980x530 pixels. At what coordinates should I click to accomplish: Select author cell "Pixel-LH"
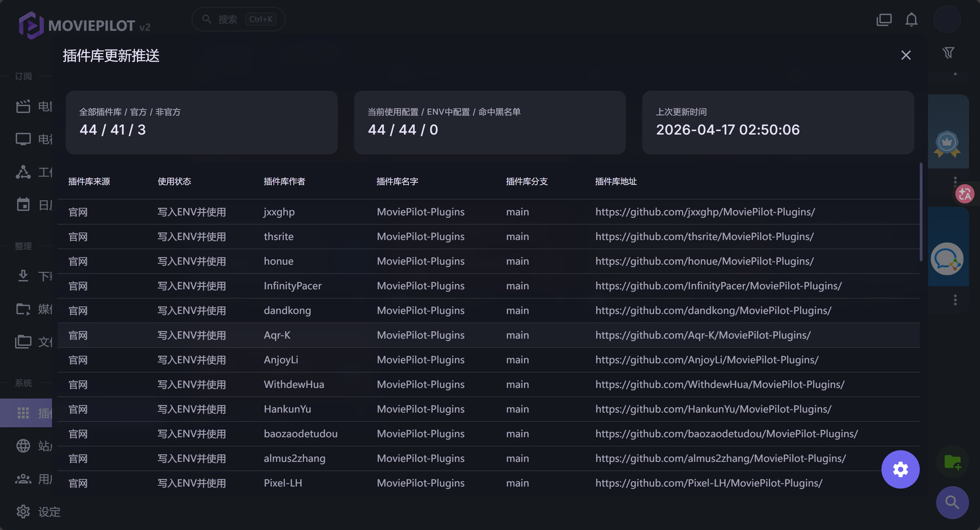283,483
